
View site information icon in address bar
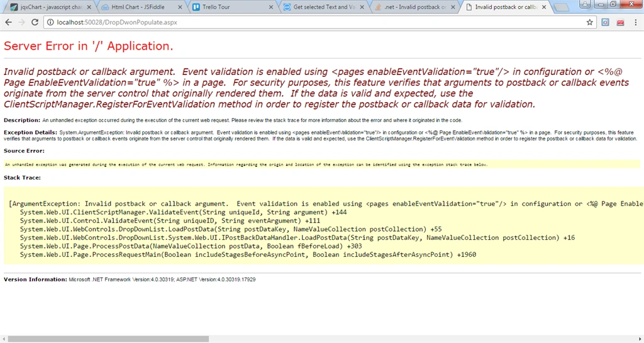click(50, 22)
